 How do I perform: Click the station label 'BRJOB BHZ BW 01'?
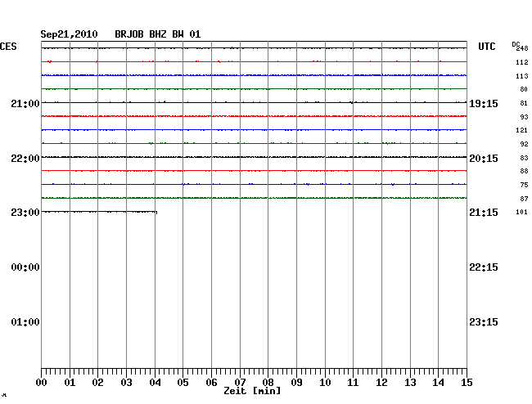pyautogui.click(x=158, y=34)
